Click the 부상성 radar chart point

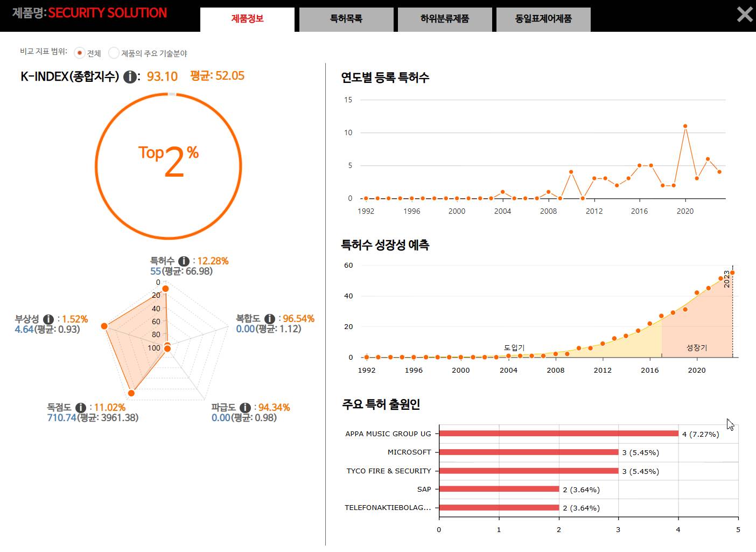click(104, 326)
